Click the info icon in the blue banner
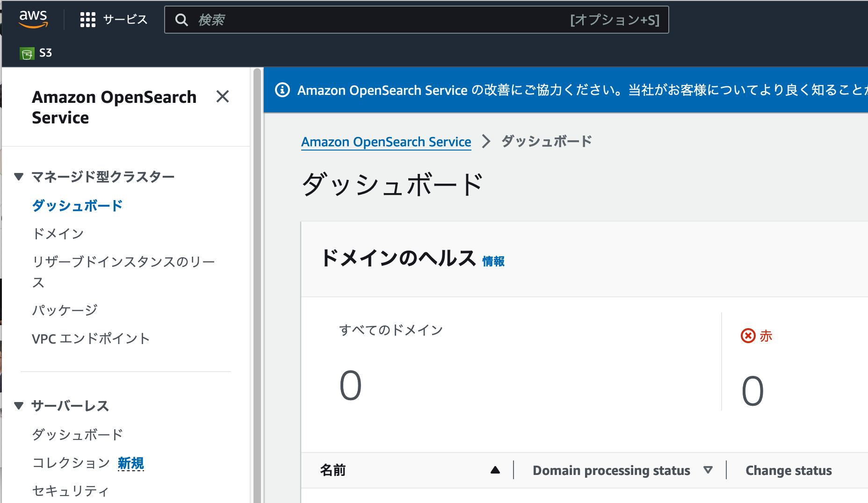This screenshot has height=503, width=868. click(x=283, y=90)
